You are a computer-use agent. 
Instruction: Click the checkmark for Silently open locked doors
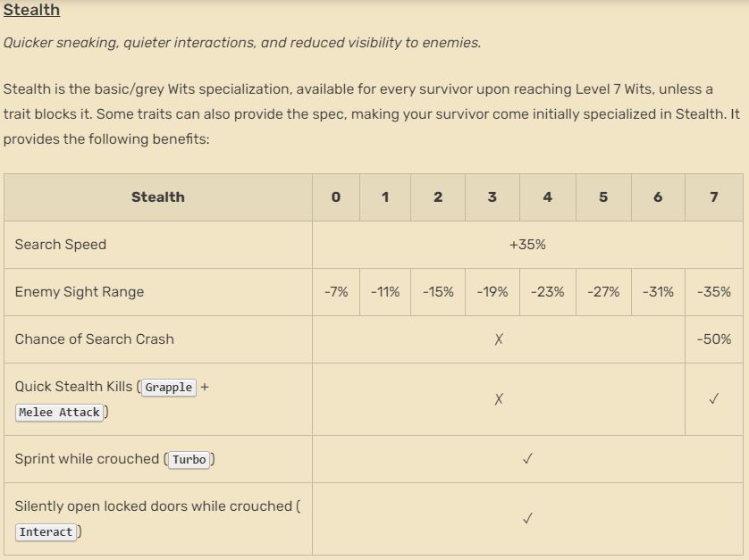(x=527, y=518)
